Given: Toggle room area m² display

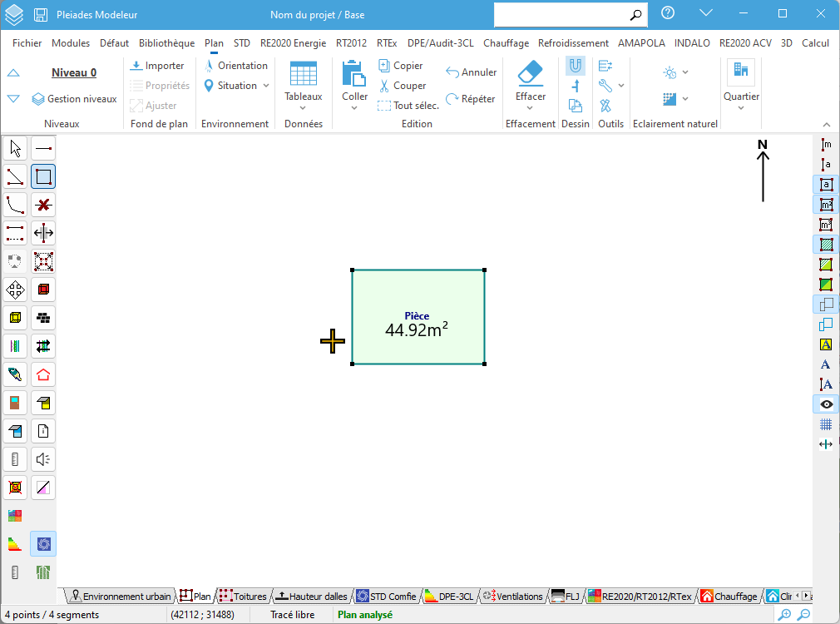Looking at the screenshot, I should pos(826,205).
